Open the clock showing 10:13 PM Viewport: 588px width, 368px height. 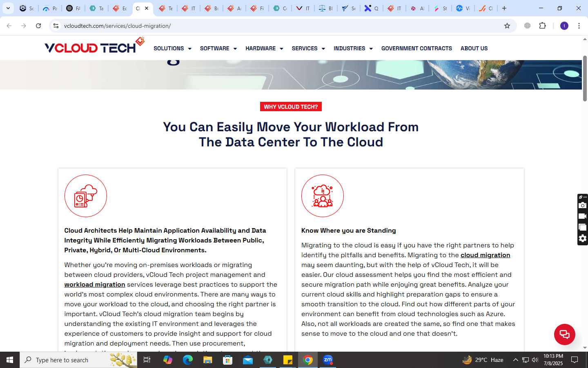pos(553,360)
